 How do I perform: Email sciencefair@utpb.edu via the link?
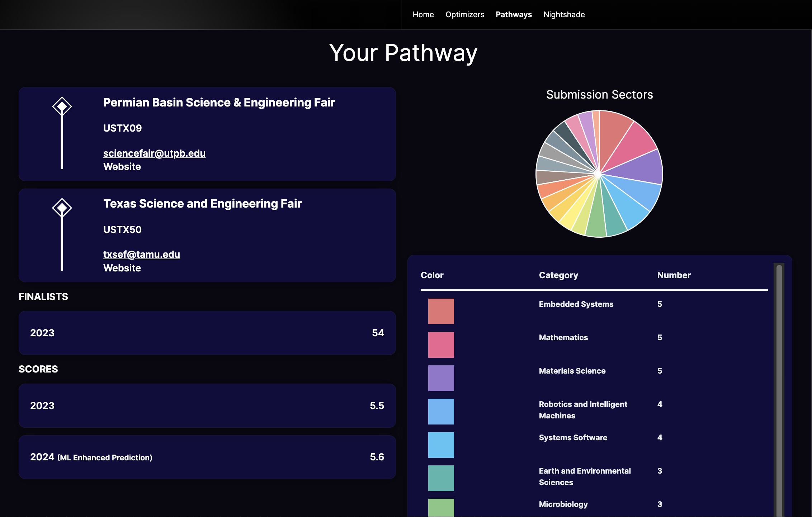coord(154,153)
